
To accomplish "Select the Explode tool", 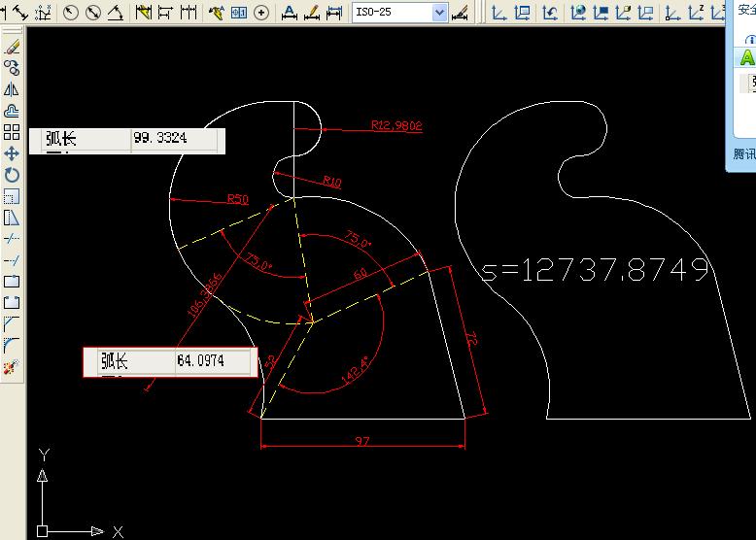I will (12, 367).
